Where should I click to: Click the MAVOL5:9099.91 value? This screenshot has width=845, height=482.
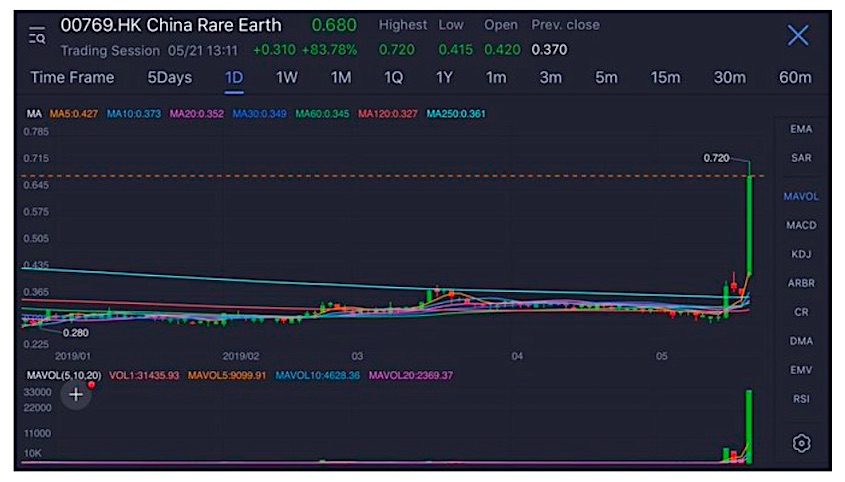click(227, 375)
